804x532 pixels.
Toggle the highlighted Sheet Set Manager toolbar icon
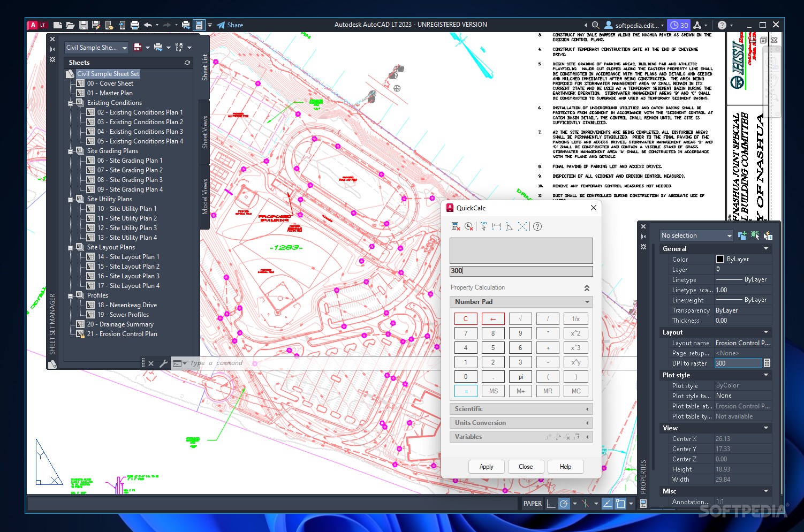coord(199,25)
